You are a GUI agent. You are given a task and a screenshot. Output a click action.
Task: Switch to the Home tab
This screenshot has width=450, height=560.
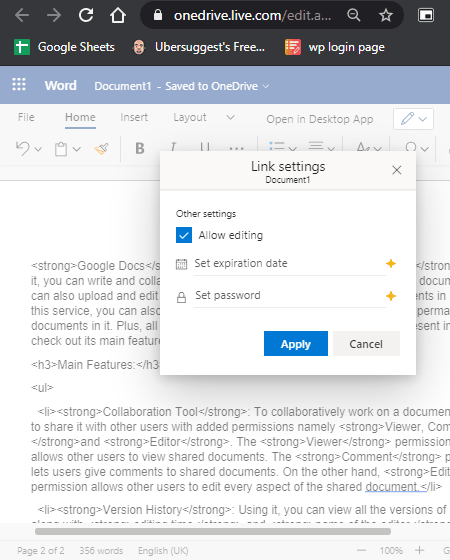coord(80,117)
